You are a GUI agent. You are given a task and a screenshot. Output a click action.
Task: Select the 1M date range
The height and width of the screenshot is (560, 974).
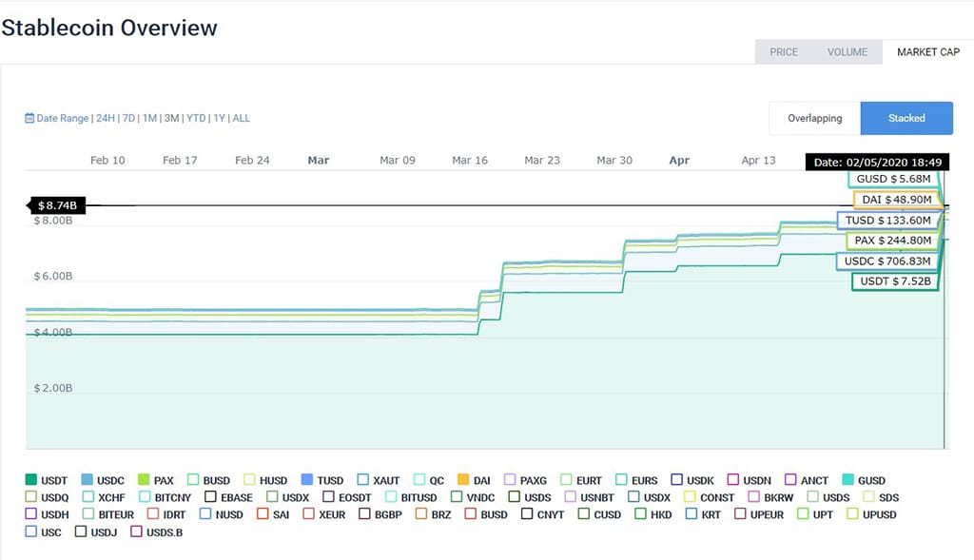pos(149,118)
